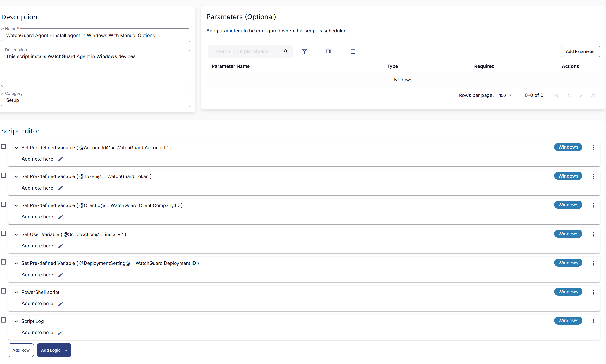Click the search icon in Parameters panel
The height and width of the screenshot is (364, 606).
click(x=286, y=51)
